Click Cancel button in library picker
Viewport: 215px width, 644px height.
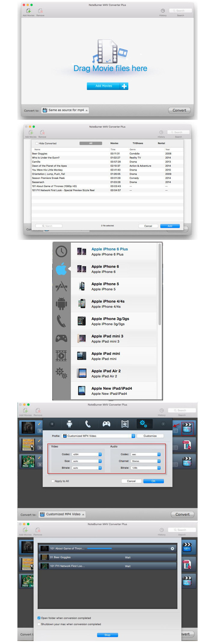[148, 226]
